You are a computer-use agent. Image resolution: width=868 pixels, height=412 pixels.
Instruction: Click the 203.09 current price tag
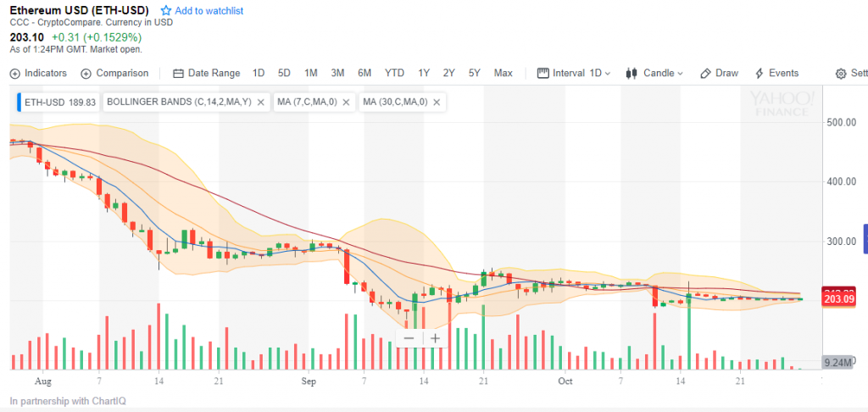840,300
